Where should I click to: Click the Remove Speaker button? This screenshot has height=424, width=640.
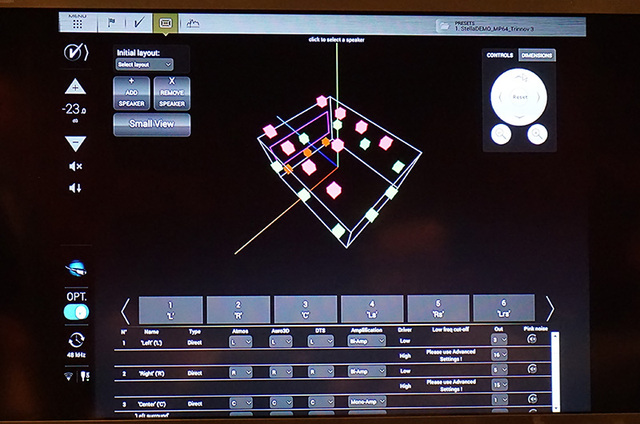coord(172,93)
